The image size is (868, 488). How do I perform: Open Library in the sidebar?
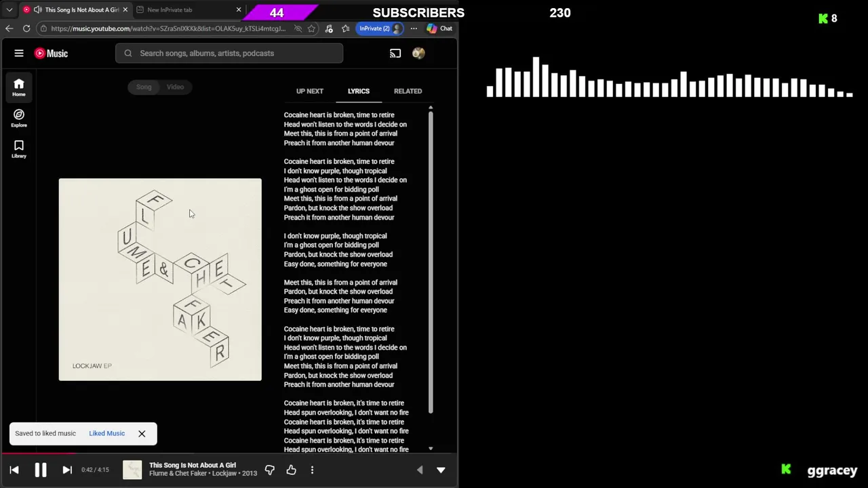tap(19, 149)
